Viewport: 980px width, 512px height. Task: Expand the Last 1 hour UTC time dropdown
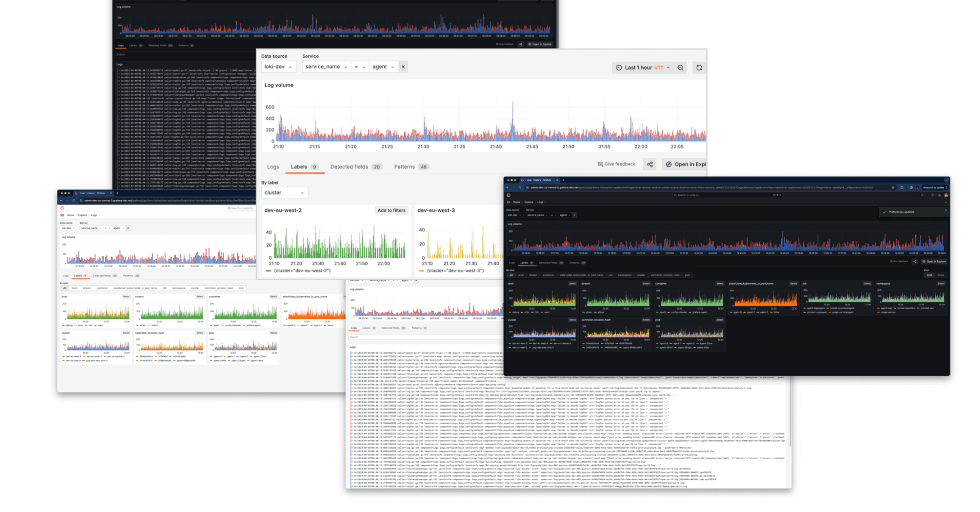point(639,67)
